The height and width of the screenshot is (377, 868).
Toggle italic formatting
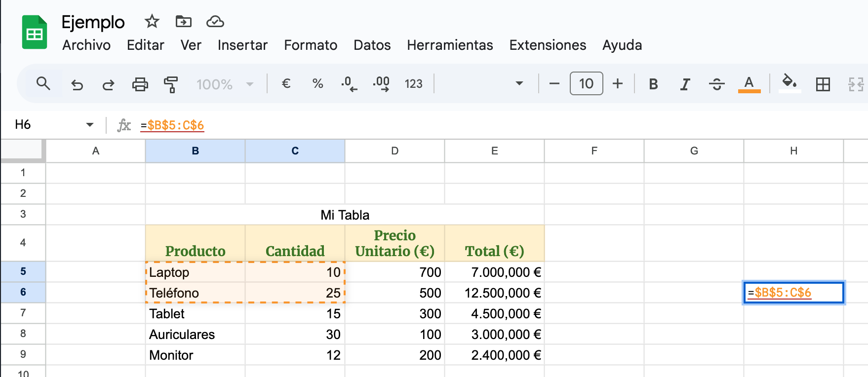tap(685, 84)
